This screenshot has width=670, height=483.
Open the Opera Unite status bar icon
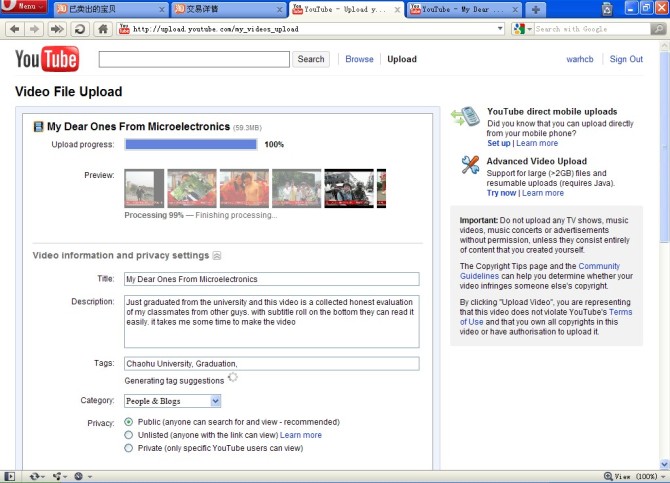pos(59,476)
